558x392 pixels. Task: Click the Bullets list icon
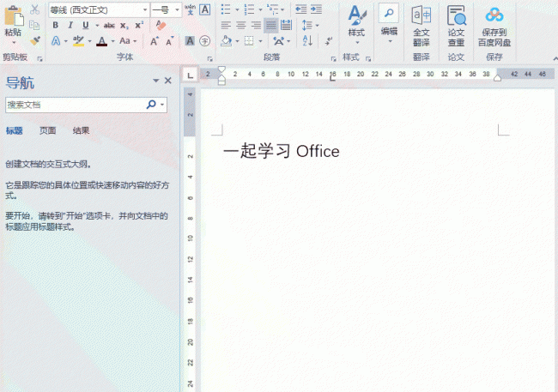(226, 9)
